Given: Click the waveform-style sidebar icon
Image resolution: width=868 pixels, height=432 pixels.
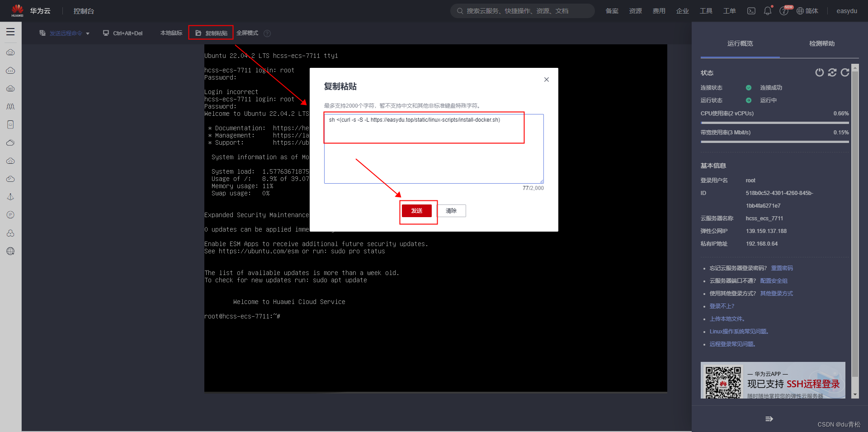Looking at the screenshot, I should [10, 107].
